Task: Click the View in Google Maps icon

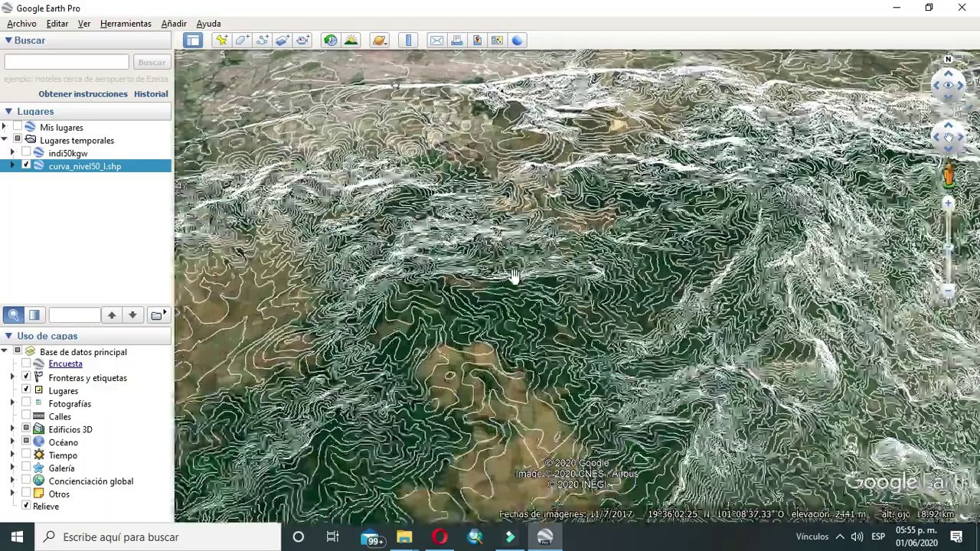Action: (477, 41)
